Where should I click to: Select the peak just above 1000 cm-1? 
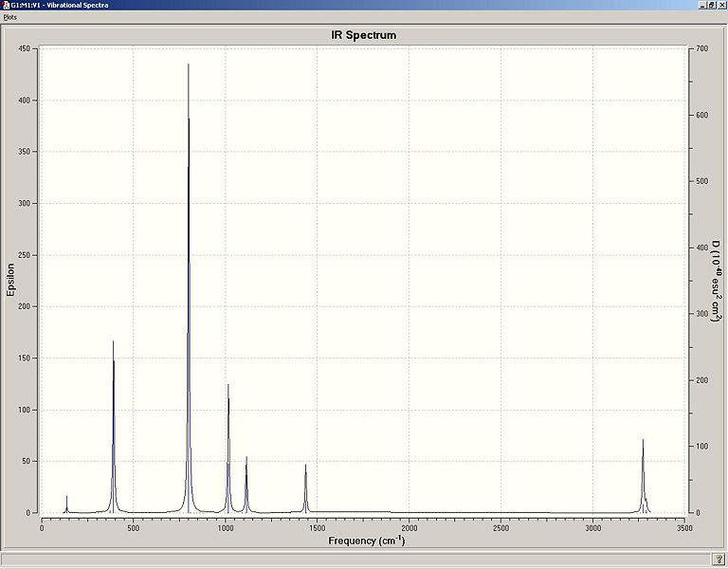(x=227, y=449)
